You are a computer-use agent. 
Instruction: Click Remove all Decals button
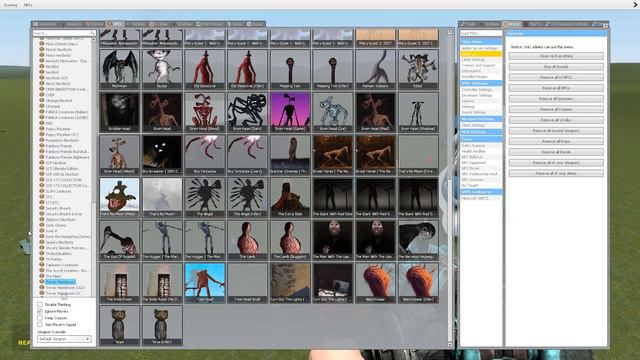[556, 152]
